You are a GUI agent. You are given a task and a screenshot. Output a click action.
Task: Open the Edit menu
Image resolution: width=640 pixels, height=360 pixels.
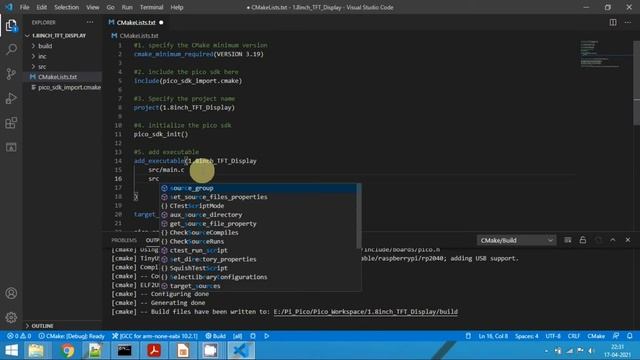pos(41,7)
